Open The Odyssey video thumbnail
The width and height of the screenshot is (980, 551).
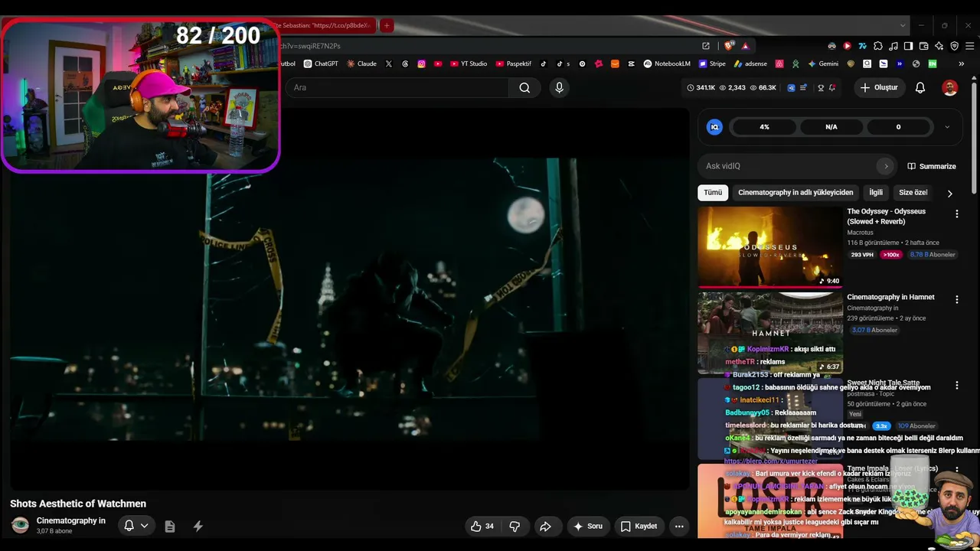point(770,247)
